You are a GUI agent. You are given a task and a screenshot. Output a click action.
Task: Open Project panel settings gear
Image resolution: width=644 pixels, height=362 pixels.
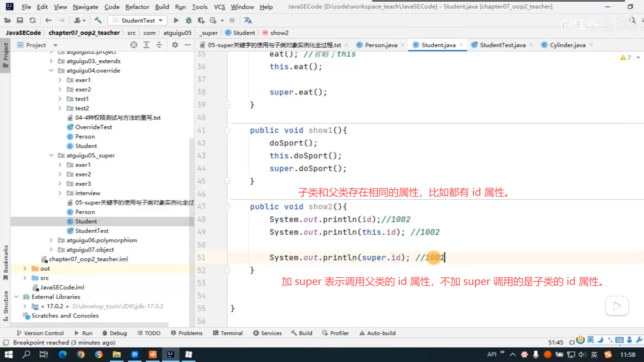(x=175, y=45)
